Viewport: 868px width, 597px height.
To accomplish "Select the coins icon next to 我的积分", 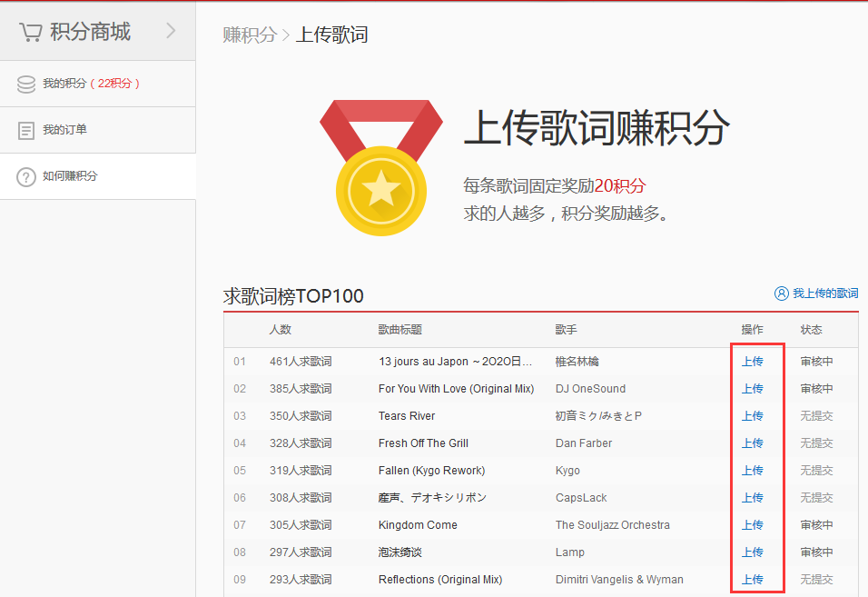I will 25,83.
